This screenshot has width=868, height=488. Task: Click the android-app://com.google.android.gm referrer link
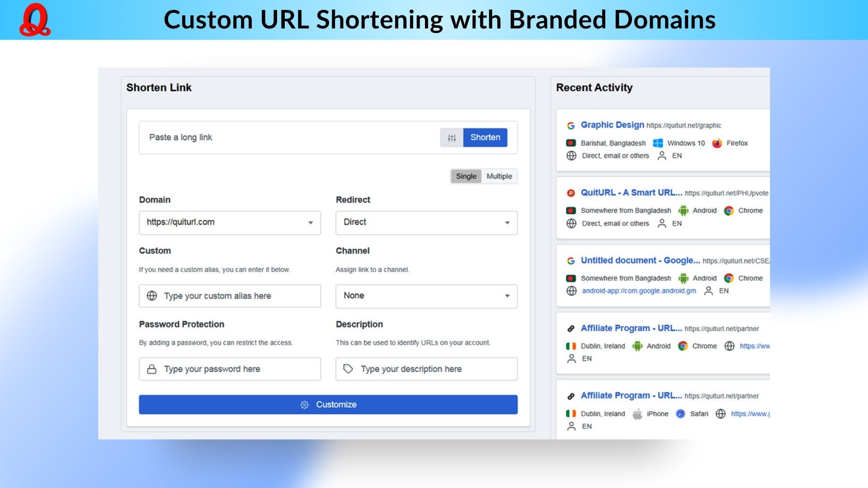point(638,291)
